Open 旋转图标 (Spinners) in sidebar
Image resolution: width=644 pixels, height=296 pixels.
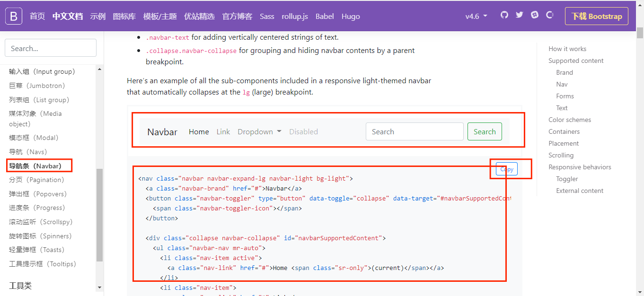[40, 236]
